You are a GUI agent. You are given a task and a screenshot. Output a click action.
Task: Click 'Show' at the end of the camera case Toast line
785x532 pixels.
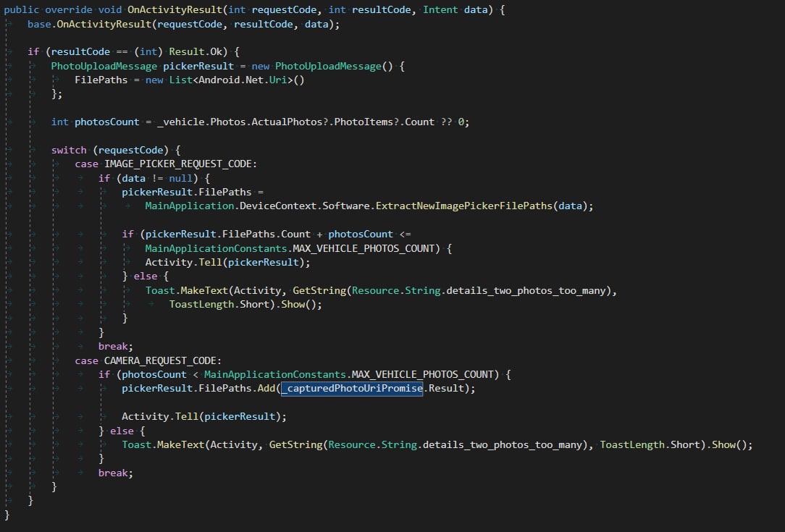(x=723, y=445)
